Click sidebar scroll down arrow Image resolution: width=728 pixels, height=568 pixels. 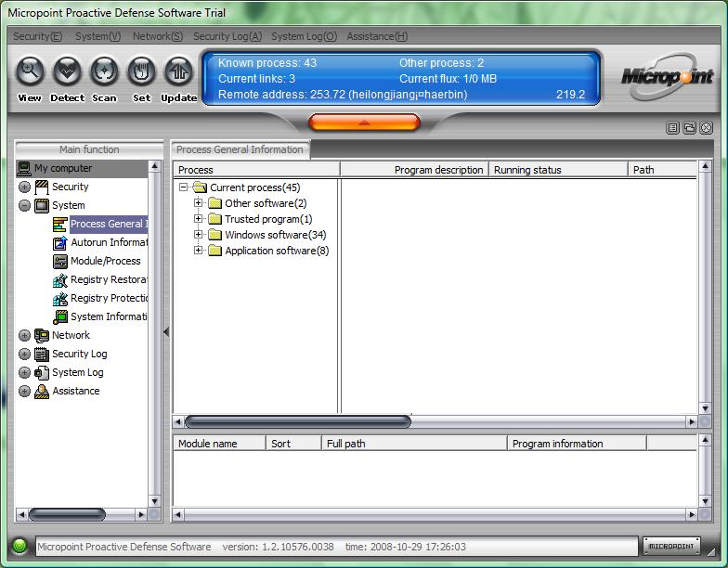click(154, 501)
